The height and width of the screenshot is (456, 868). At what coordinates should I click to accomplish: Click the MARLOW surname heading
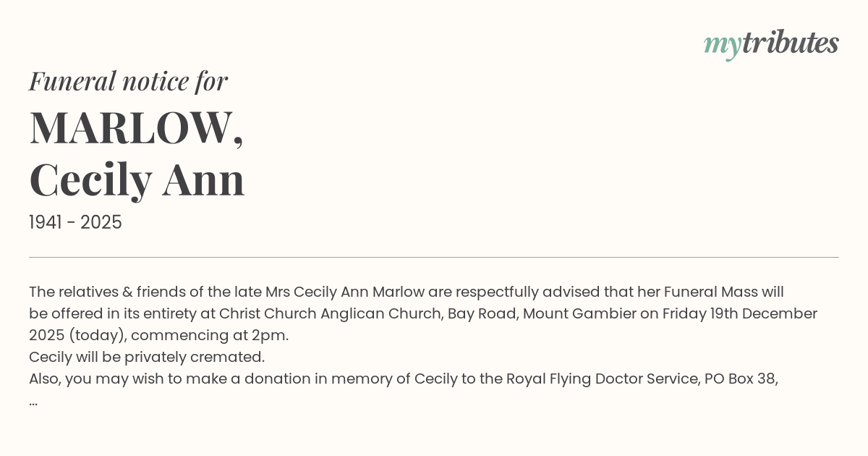point(136,128)
